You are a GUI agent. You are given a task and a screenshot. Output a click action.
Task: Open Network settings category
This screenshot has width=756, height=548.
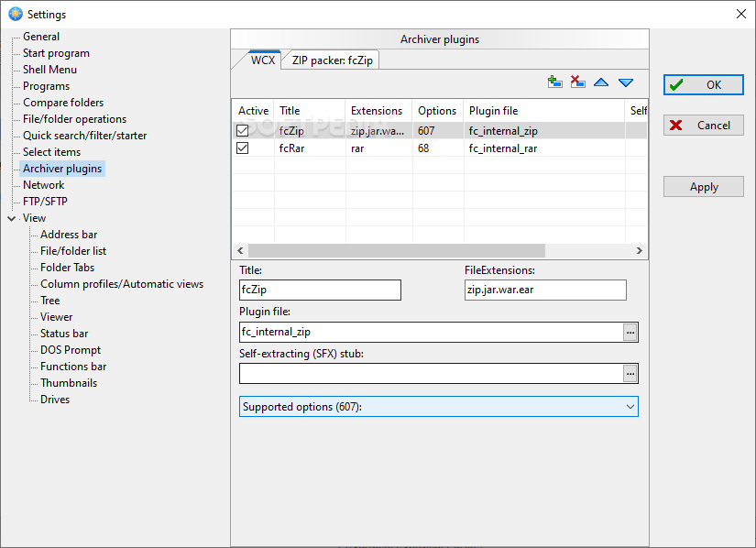point(43,185)
